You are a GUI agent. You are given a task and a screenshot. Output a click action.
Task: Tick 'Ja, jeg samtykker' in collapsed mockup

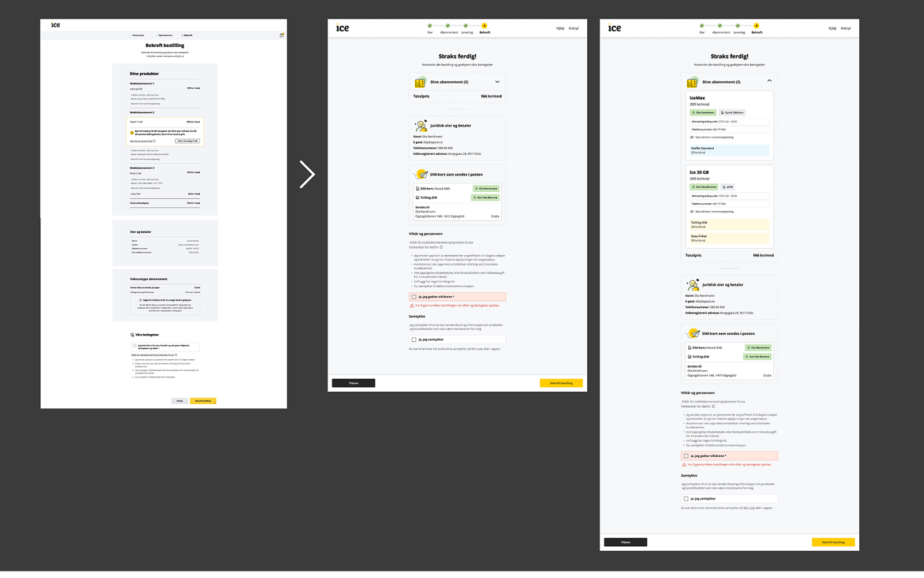click(414, 340)
